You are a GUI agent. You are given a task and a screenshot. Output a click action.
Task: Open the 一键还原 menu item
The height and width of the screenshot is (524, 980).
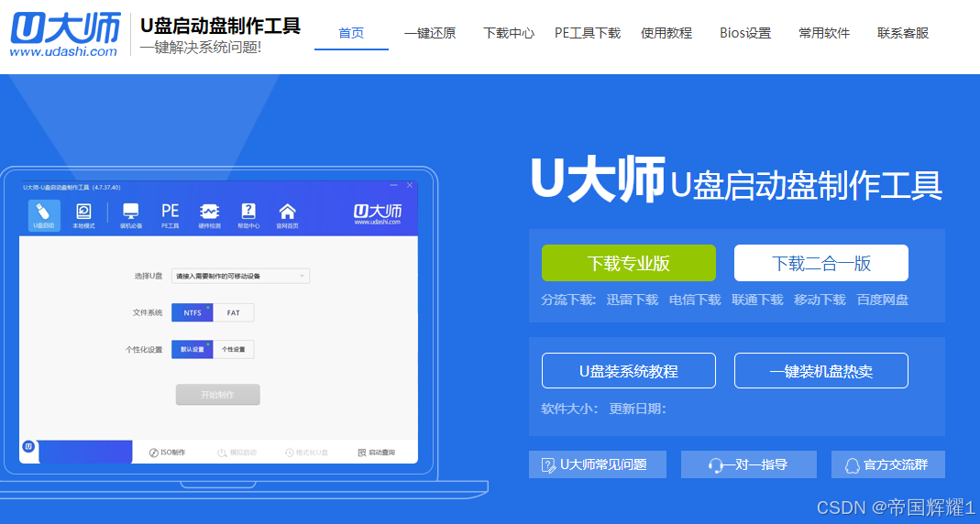(430, 33)
